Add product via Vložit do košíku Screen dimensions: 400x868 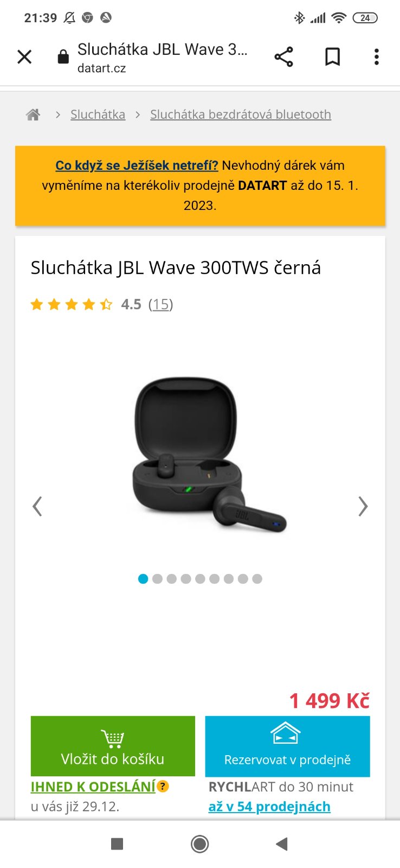click(x=113, y=746)
